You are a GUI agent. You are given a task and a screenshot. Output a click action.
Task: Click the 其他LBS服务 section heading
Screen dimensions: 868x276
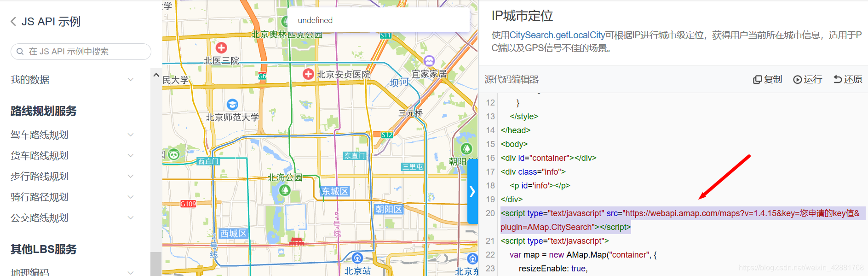(44, 249)
